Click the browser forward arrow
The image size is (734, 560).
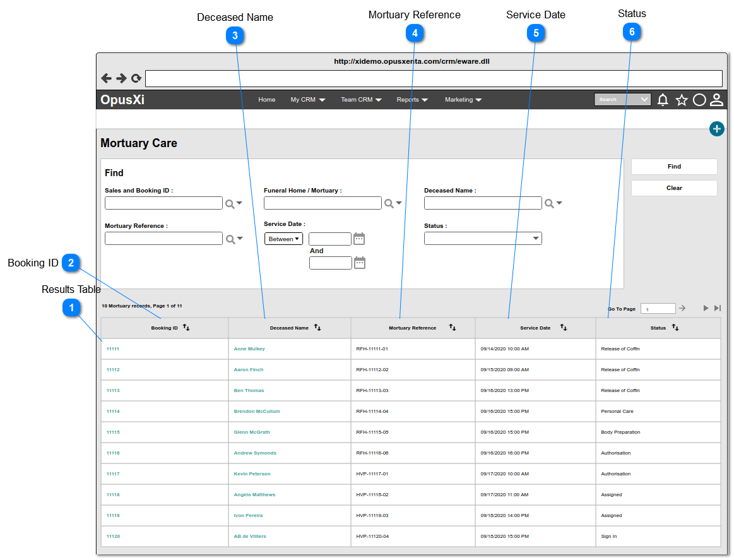click(121, 78)
